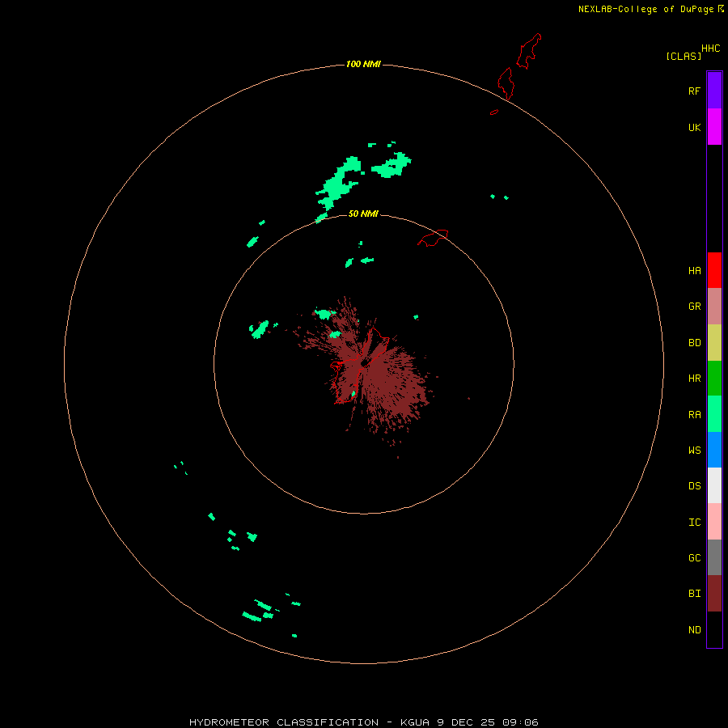
Task: Click the ND legend label
Action: [x=694, y=630]
